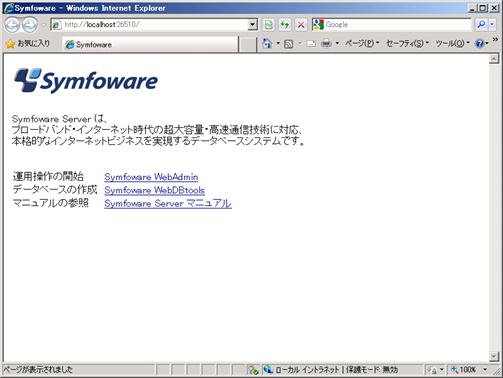Image resolution: width=503 pixels, height=378 pixels.
Task: Click the blue Help question mark icon
Action: coord(480,44)
